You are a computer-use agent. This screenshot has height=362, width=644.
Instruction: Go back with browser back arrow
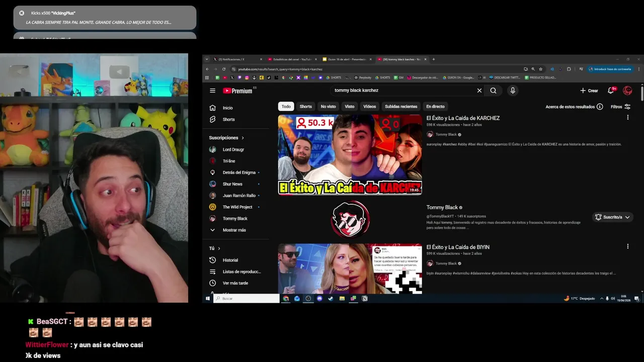tap(207, 69)
